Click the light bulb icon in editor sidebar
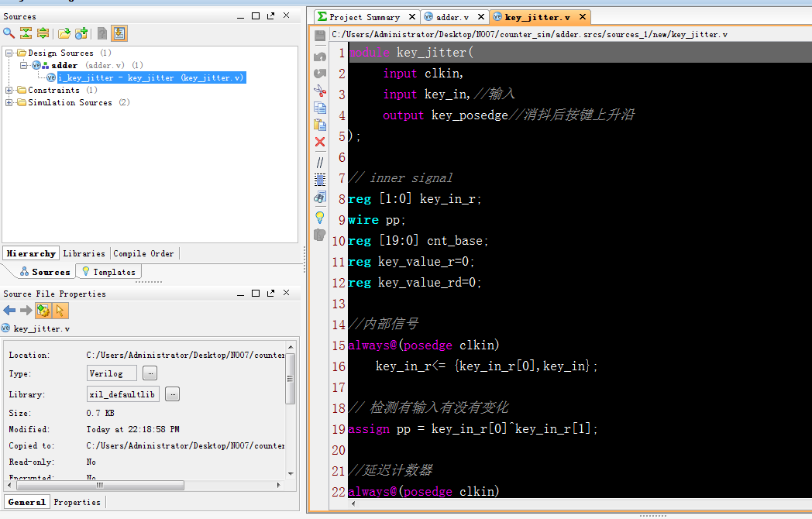This screenshot has height=519, width=812. (319, 217)
